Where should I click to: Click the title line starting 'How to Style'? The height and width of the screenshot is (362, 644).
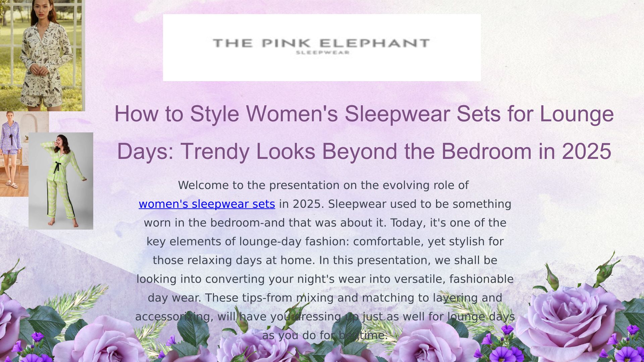[364, 114]
